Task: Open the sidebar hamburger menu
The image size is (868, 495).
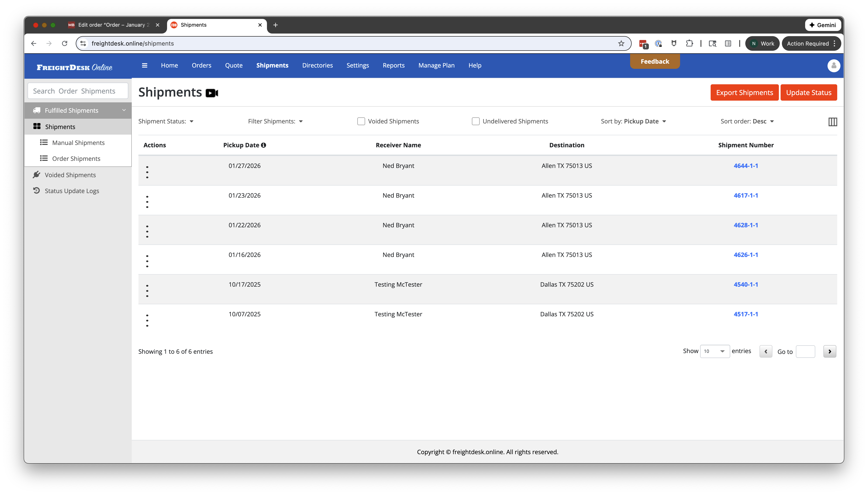Action: click(144, 65)
